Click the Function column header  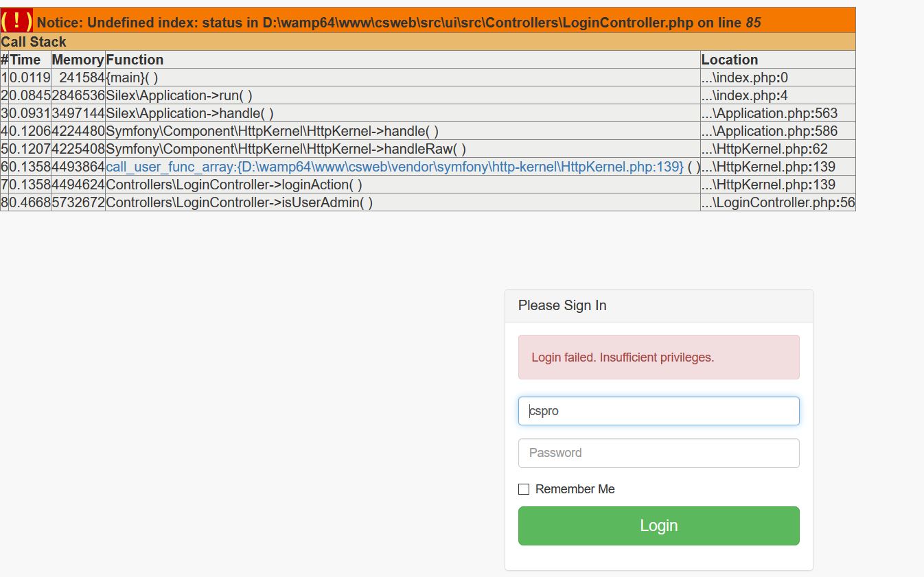(x=403, y=60)
